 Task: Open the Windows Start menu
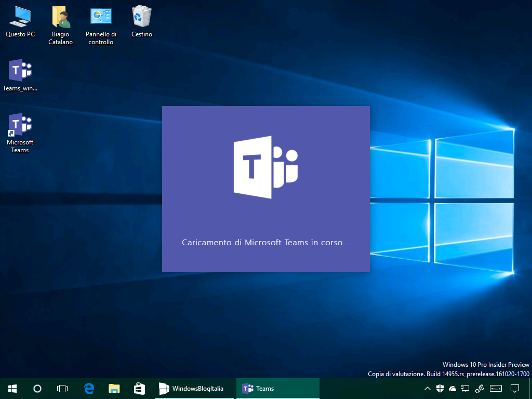click(12, 389)
